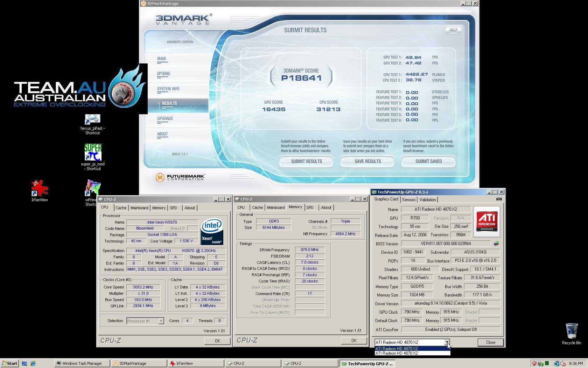Open the OPTIONS section in 3DMark
588x368 pixels.
[x=163, y=74]
